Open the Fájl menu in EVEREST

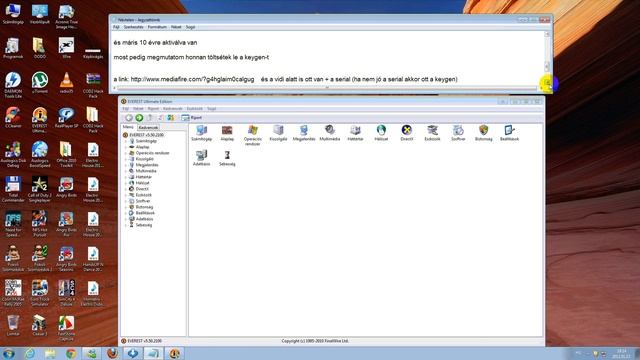(x=126, y=109)
